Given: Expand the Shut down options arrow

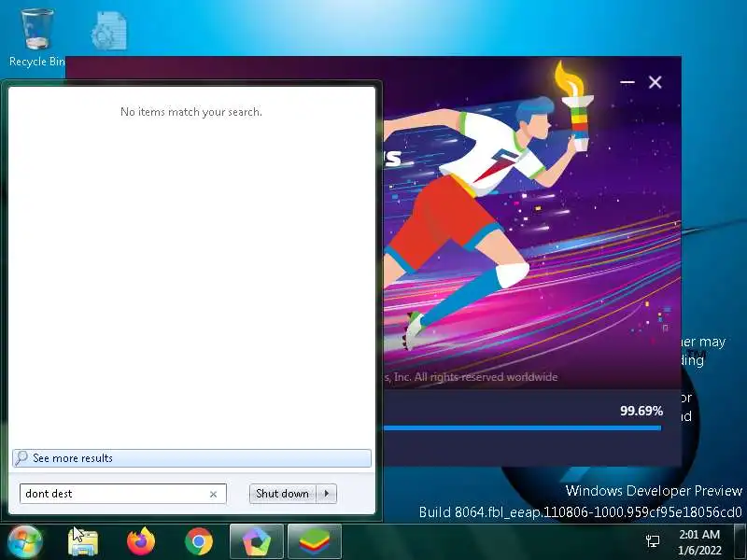Looking at the screenshot, I should tap(327, 494).
